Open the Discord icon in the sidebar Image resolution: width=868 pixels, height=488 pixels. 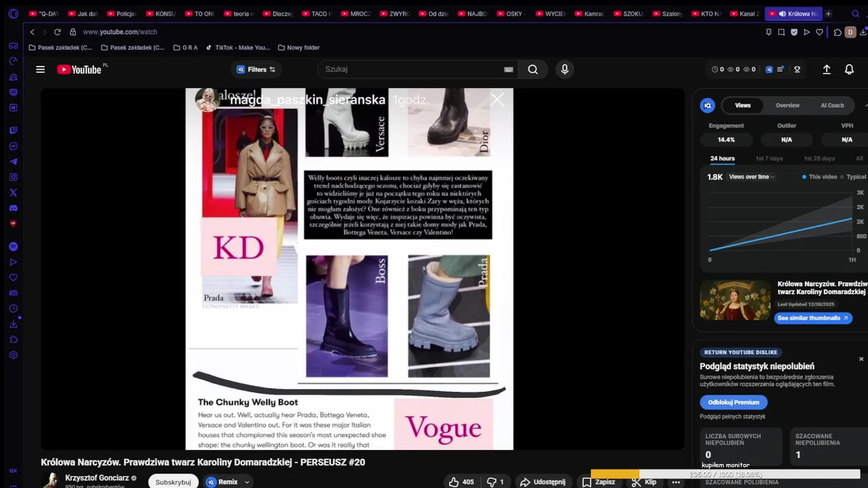(13, 208)
